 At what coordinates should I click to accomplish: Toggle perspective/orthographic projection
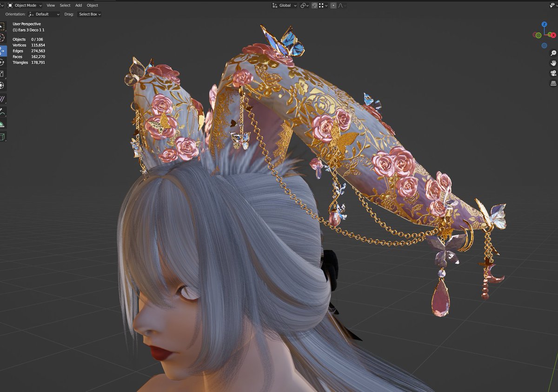click(553, 83)
